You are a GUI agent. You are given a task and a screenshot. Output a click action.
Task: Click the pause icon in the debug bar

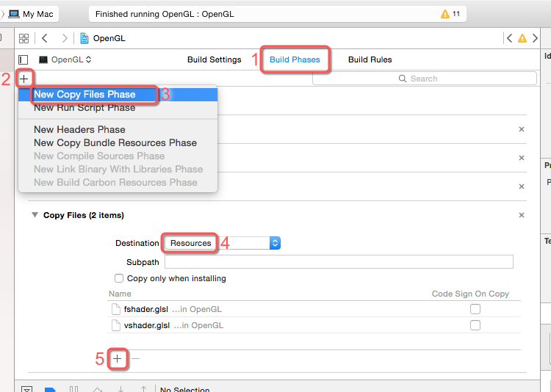pyautogui.click(x=73, y=389)
